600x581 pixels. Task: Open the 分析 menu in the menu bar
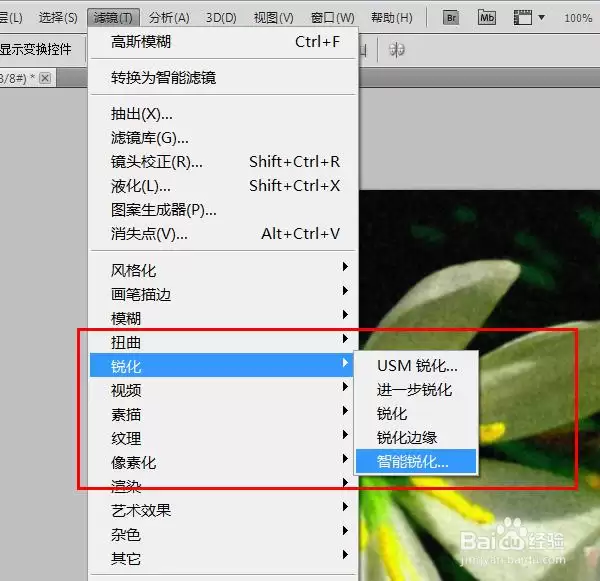169,18
